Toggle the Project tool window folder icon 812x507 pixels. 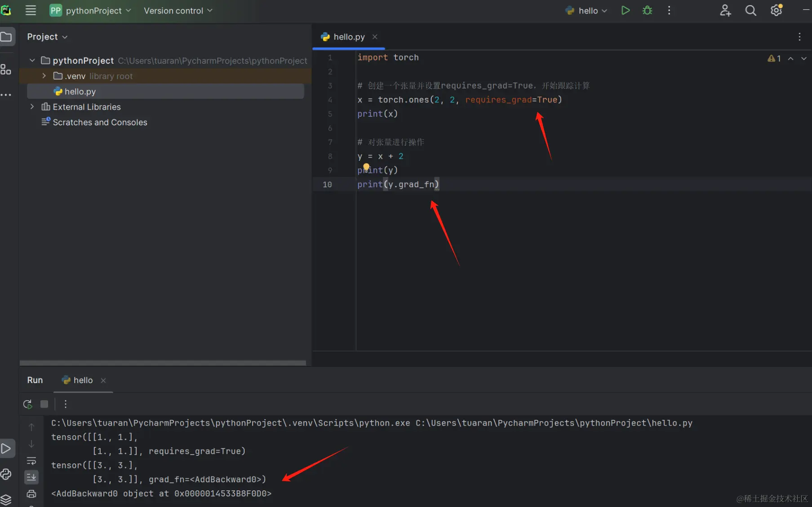coord(6,37)
